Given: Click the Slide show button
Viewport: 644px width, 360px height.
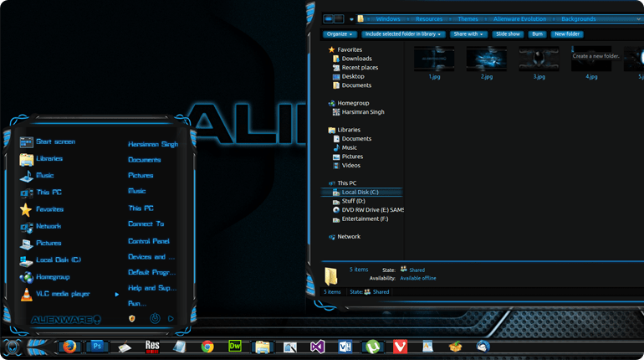Looking at the screenshot, I should 508,34.
